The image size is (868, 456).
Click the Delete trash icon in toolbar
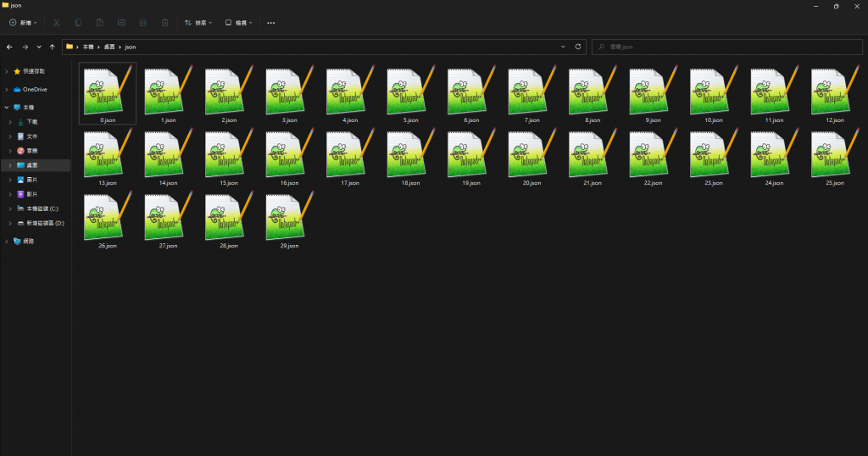point(165,23)
